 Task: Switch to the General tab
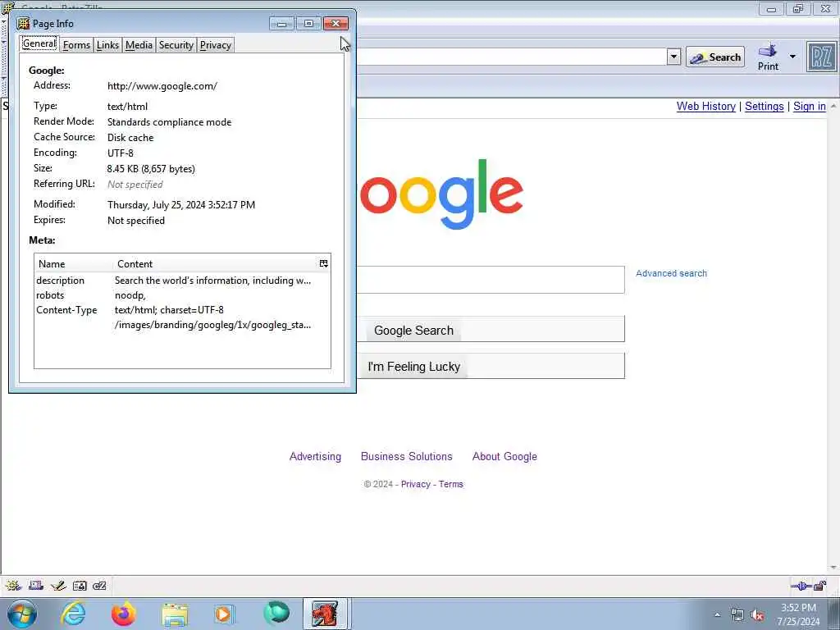coord(39,44)
